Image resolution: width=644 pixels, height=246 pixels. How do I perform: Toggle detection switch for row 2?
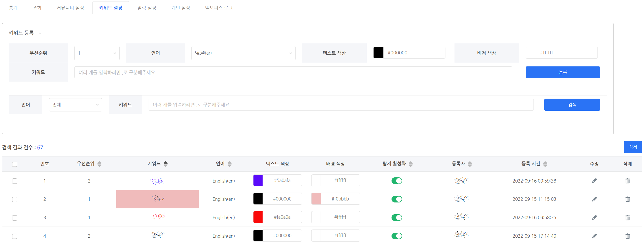[396, 199]
